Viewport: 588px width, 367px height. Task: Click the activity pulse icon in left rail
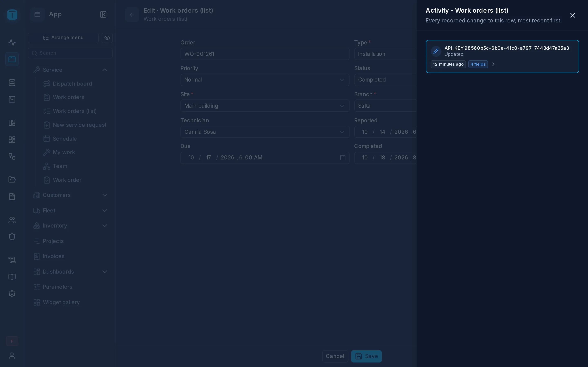pos(12,42)
